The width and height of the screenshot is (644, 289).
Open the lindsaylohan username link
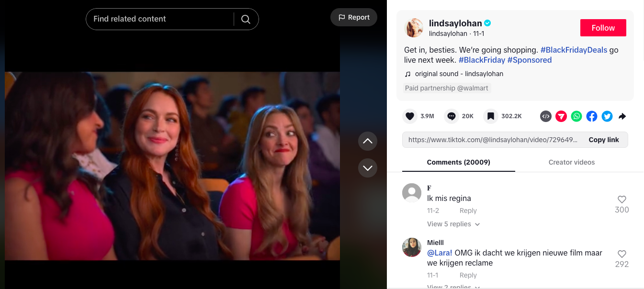pos(455,23)
